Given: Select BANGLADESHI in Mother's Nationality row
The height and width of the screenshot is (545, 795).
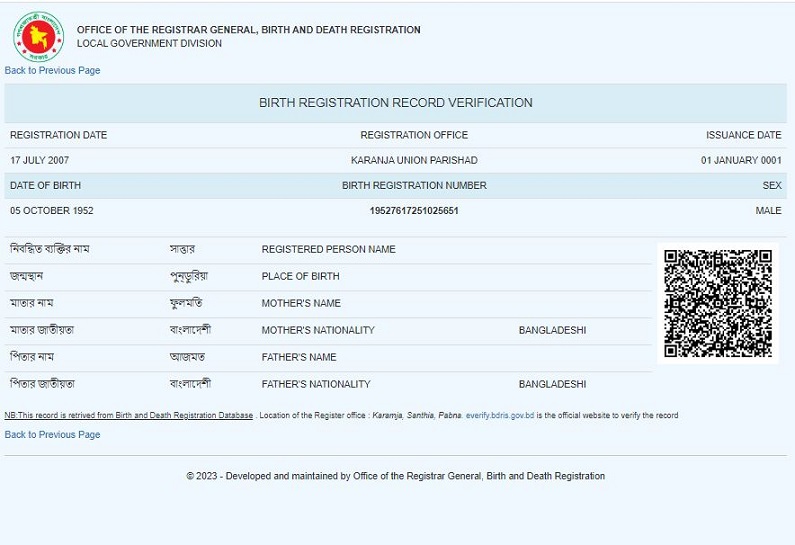Looking at the screenshot, I should [x=552, y=330].
